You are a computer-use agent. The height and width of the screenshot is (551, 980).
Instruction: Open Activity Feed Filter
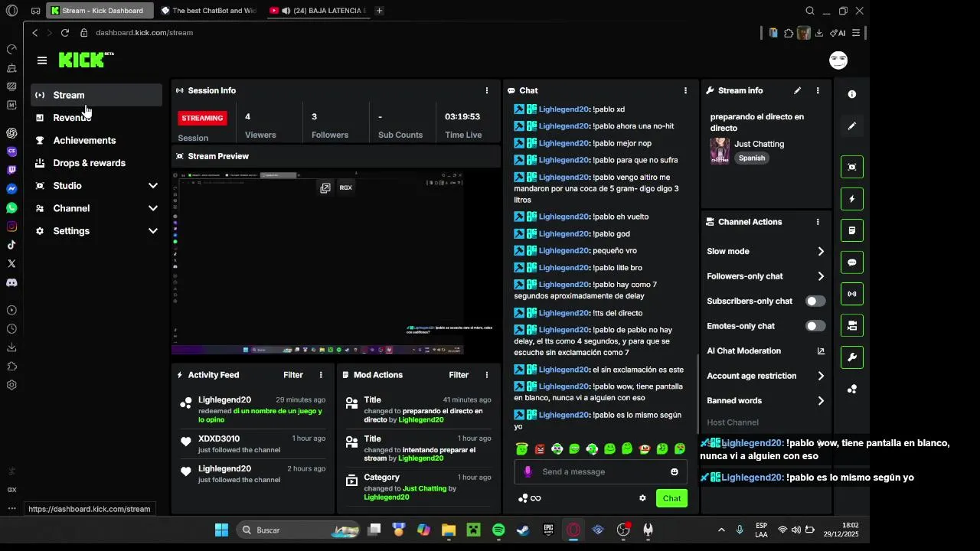(x=293, y=375)
